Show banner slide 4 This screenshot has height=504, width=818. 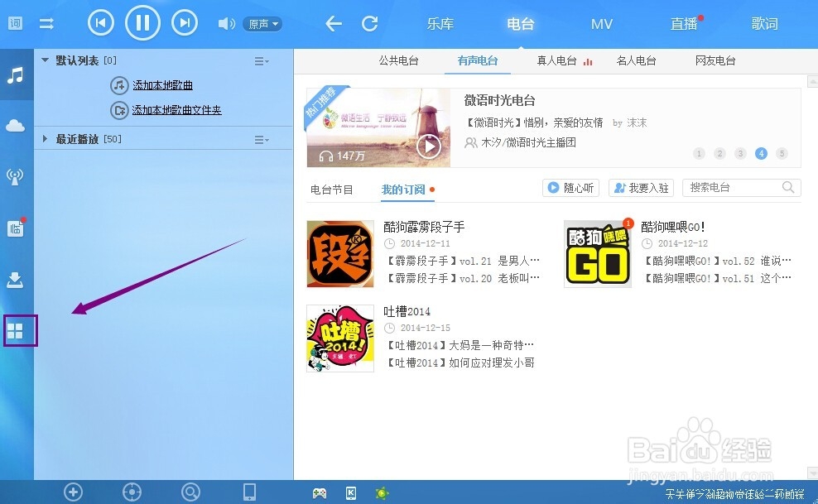(761, 153)
